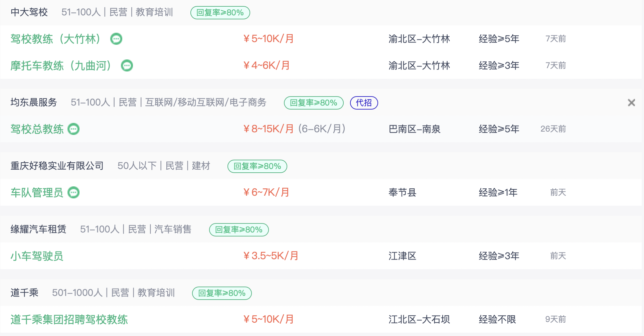This screenshot has width=644, height=336.
Task: Click 回复率≥80% badge for 缘耀汽车租赁
Action: point(239,230)
